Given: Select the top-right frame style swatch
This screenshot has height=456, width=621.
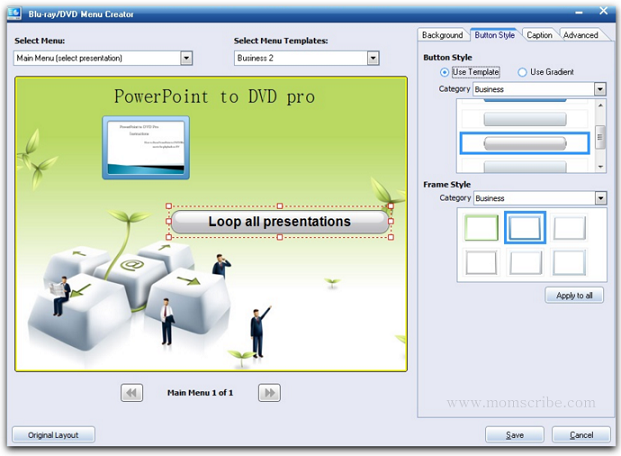Looking at the screenshot, I should pos(569,228).
